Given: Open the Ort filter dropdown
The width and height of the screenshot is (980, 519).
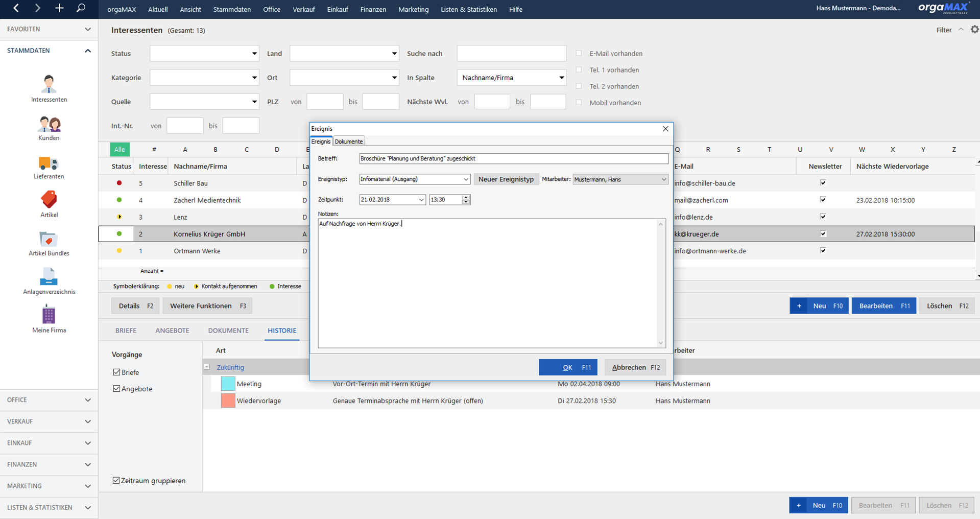Looking at the screenshot, I should 394,78.
